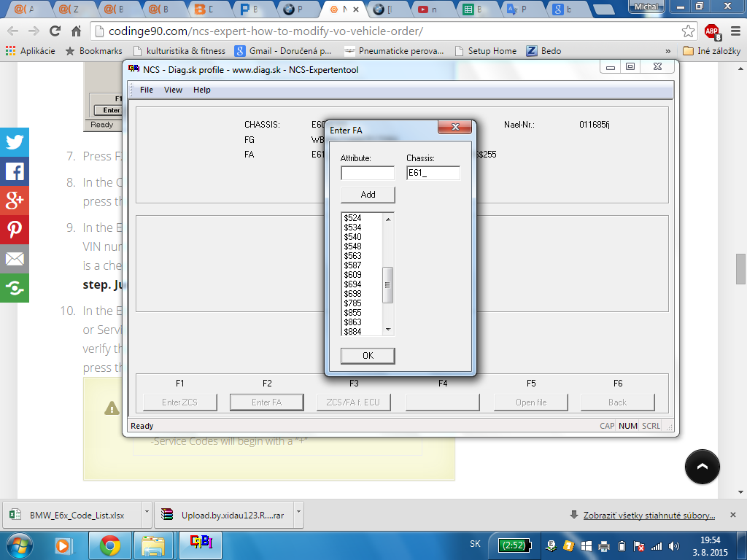The height and width of the screenshot is (560, 747).
Task: Click the AdBlock Plus extension icon
Action: tap(713, 31)
